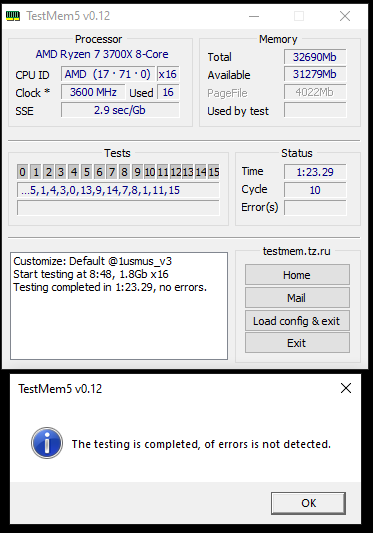Click the log line Testing completed in 1:23.29
This screenshot has width=373, height=533.
(110, 287)
